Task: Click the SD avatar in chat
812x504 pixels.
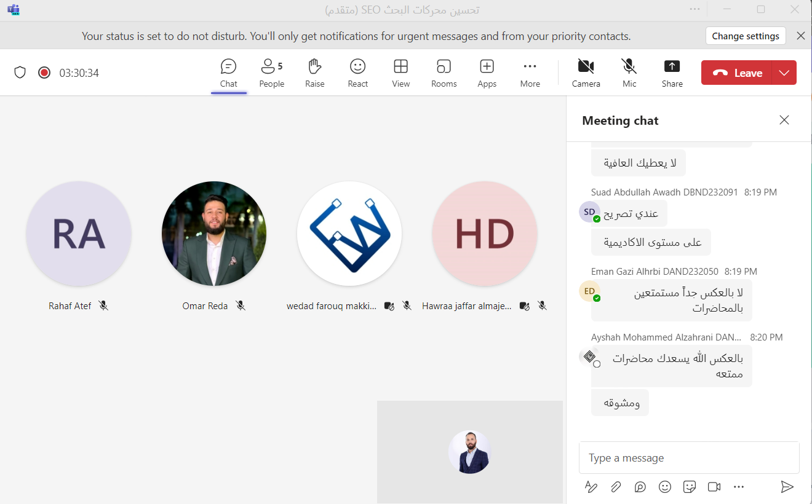Action: (589, 211)
